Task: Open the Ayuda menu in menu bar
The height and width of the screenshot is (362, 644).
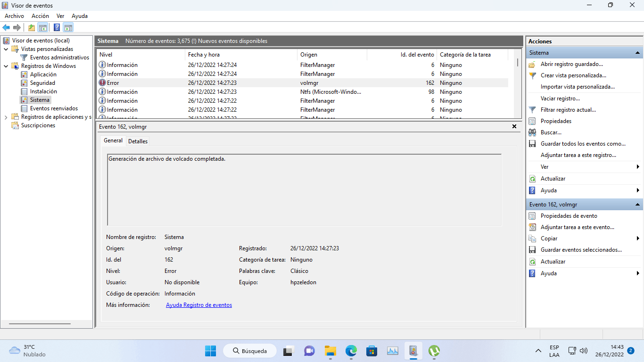Action: point(80,16)
